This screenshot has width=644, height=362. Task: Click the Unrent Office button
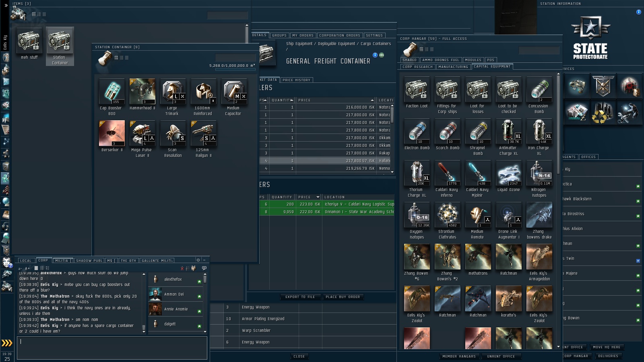pos(501,356)
